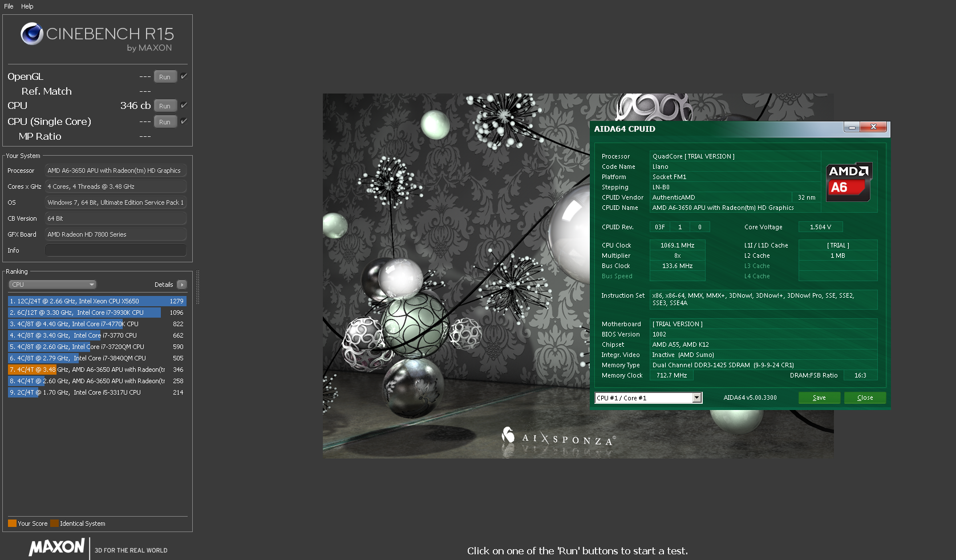The height and width of the screenshot is (560, 956).
Task: Click the Cinebench R15 logo icon
Action: click(32, 34)
